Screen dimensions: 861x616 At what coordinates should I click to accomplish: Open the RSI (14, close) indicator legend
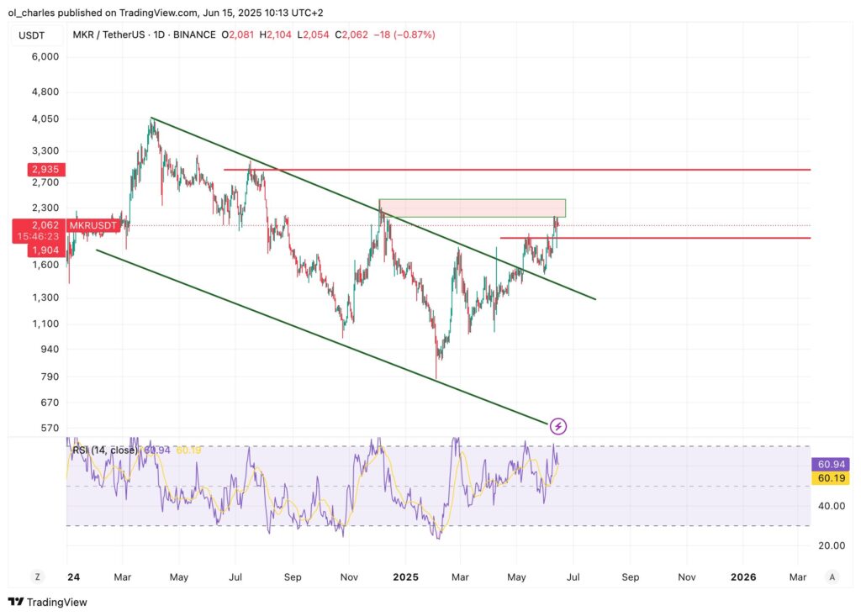coord(104,450)
